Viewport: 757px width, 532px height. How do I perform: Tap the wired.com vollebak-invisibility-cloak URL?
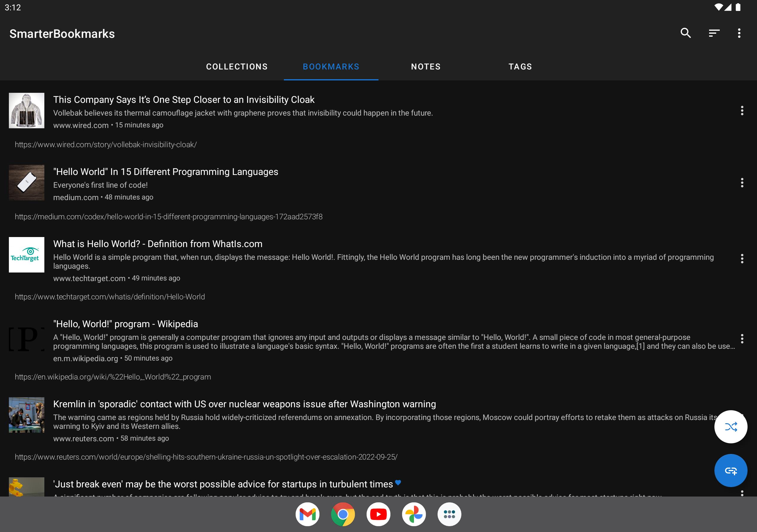(x=106, y=145)
